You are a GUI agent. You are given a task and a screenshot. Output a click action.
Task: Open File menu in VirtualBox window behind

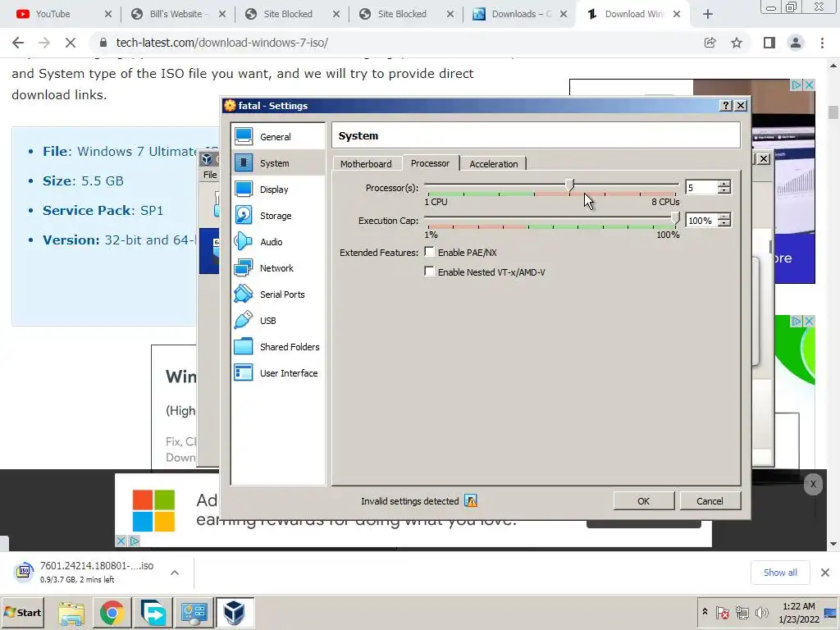pyautogui.click(x=210, y=175)
